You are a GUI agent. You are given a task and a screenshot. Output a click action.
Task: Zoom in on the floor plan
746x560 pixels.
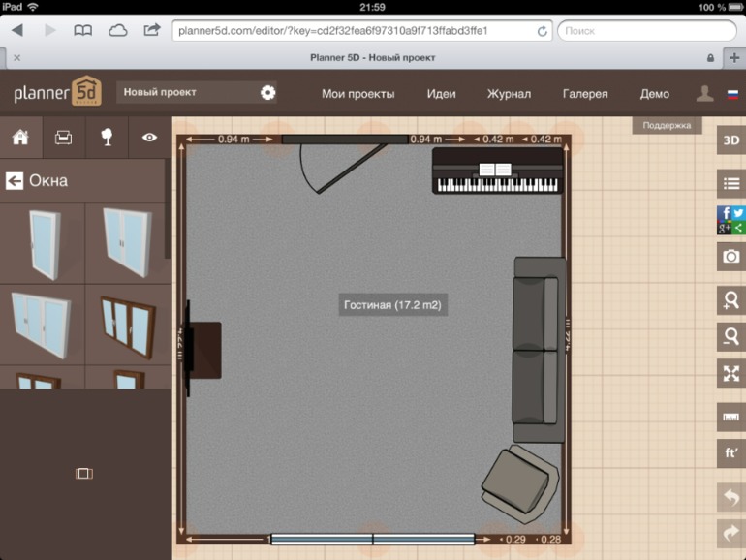(x=730, y=300)
